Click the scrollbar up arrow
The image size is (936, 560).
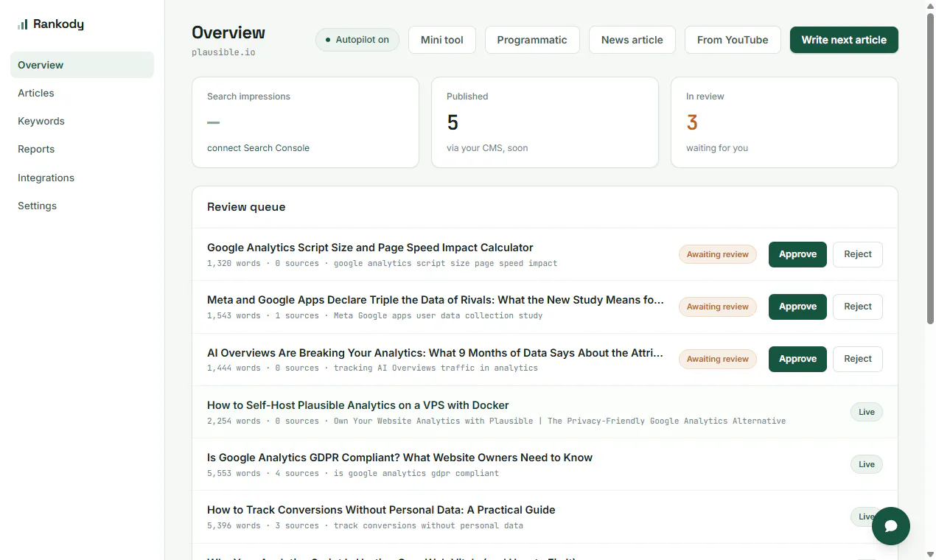point(930,6)
